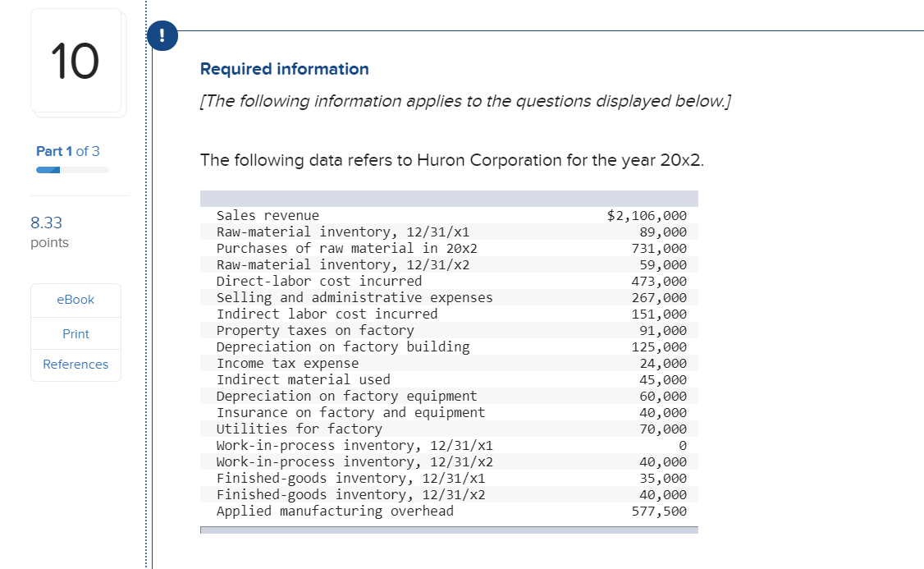924x569 pixels.
Task: Click the part progress bar
Action: (72, 170)
